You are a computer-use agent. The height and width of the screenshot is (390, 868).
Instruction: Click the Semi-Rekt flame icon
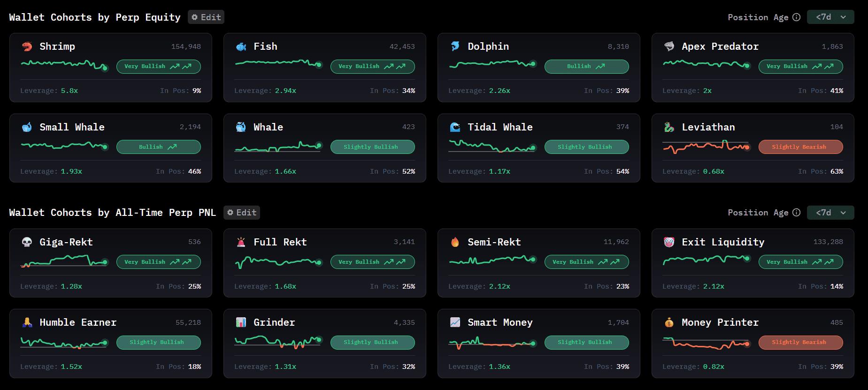pos(455,242)
